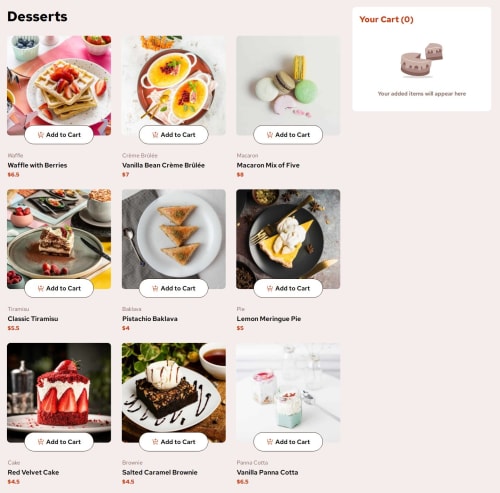Click cart icon on Pistachio Baklava add button
500x493 pixels.
(x=155, y=288)
